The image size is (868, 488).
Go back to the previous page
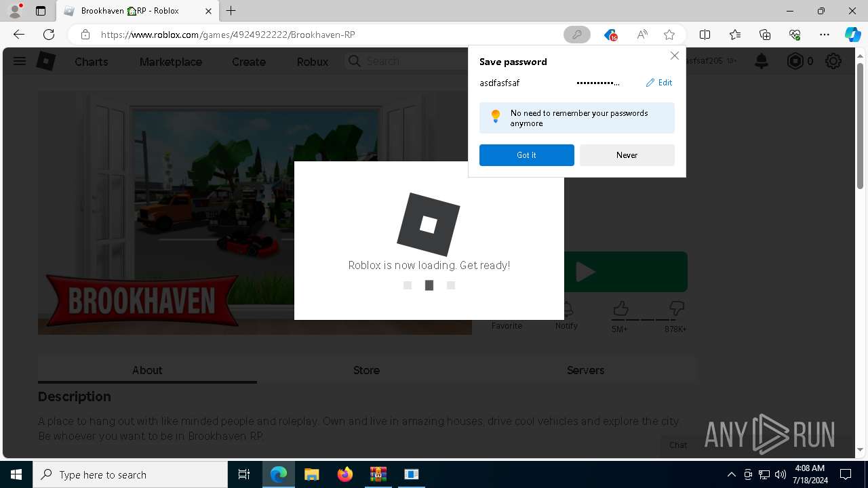pos(19,35)
